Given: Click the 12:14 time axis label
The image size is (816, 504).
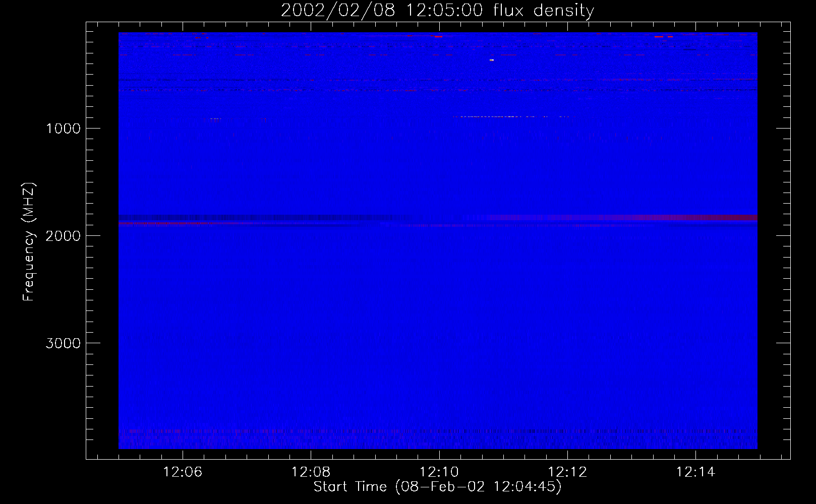Looking at the screenshot, I should coord(695,472).
